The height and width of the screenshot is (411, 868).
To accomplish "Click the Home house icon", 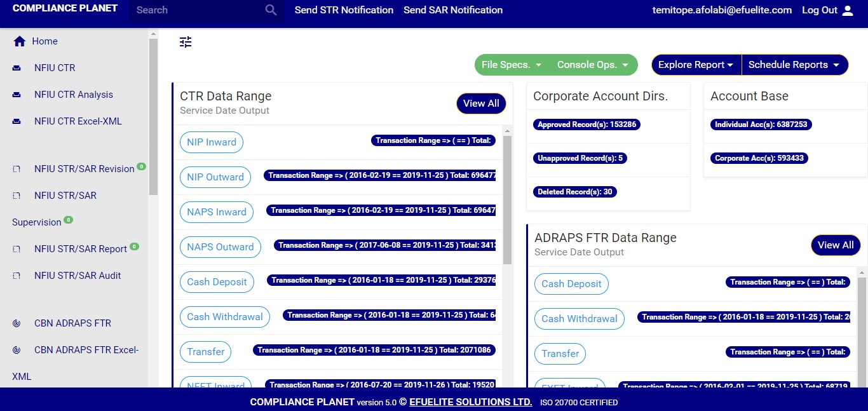I will coord(20,41).
